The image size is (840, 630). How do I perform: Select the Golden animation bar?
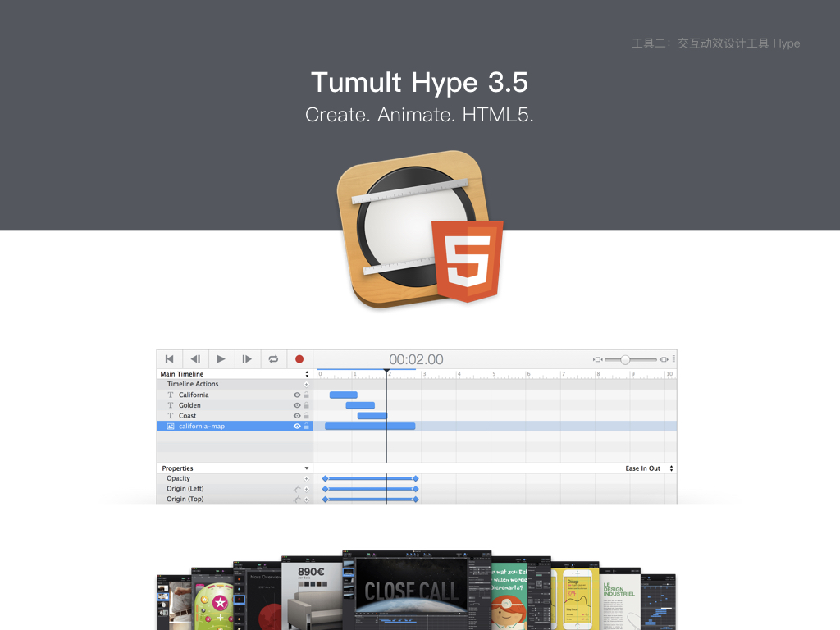tap(360, 405)
